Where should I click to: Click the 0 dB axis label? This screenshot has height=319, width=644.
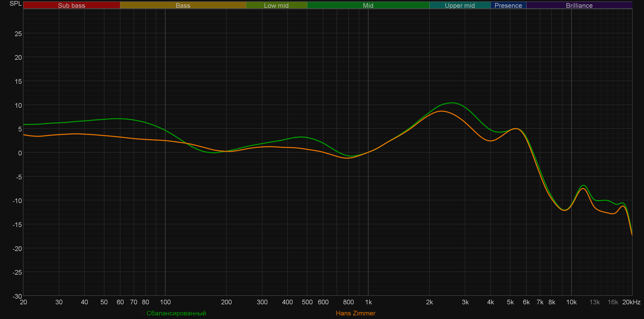(x=20, y=153)
